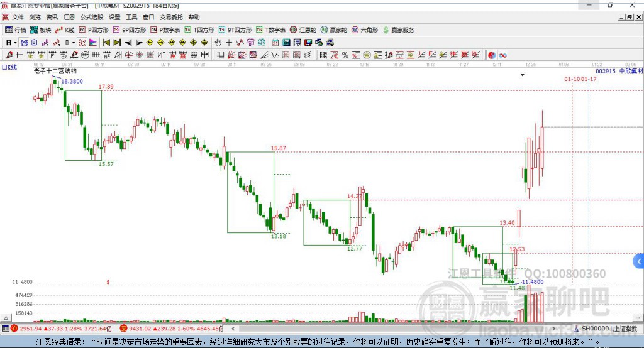Viewport: 644px width, 348px height.
Task: Step chart right with black right arrow
Action: point(139,43)
